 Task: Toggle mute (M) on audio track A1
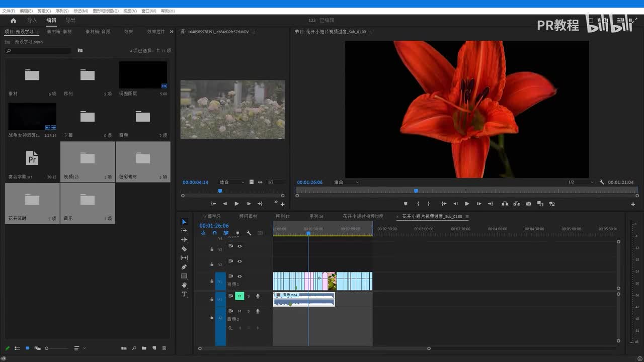[x=239, y=296]
